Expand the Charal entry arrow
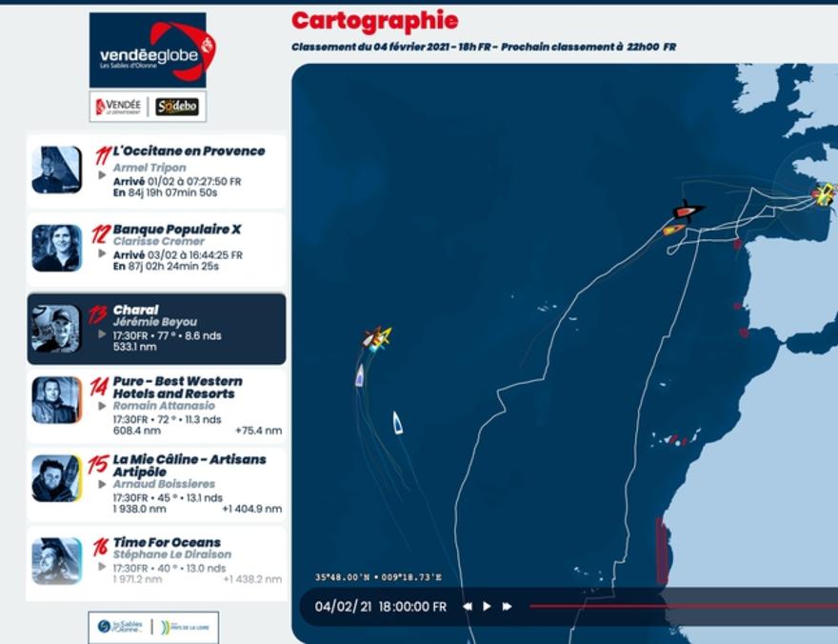 coord(102,334)
